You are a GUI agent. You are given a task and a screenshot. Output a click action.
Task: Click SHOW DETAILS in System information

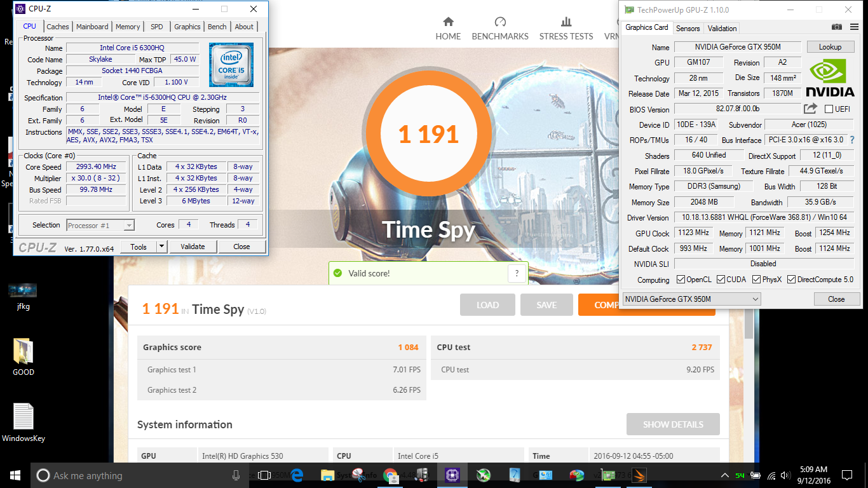coord(673,424)
